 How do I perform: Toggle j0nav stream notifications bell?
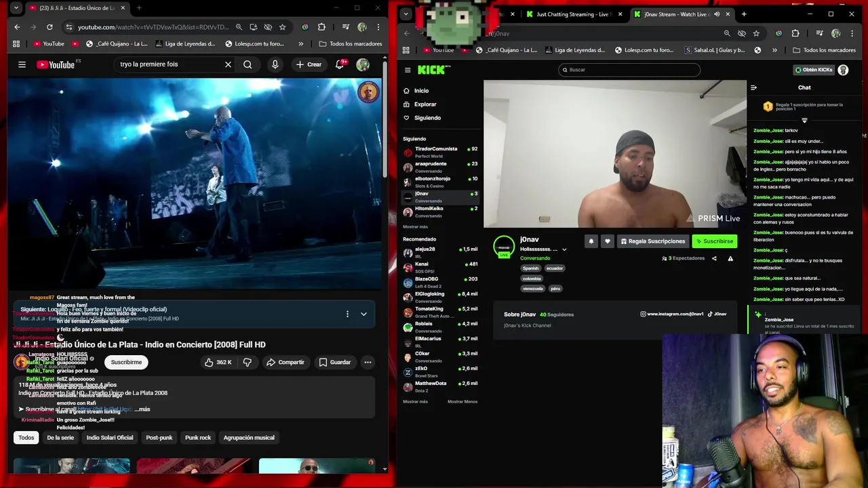pos(591,241)
